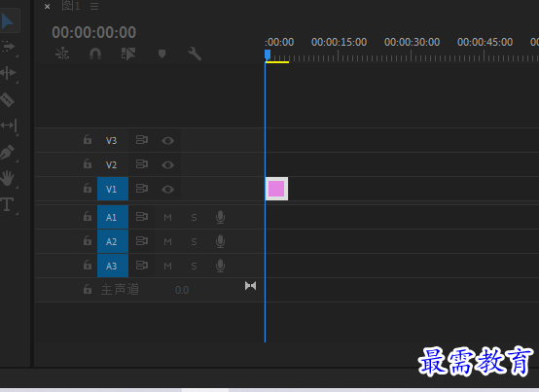Select the Selection arrow tool

coord(8,21)
